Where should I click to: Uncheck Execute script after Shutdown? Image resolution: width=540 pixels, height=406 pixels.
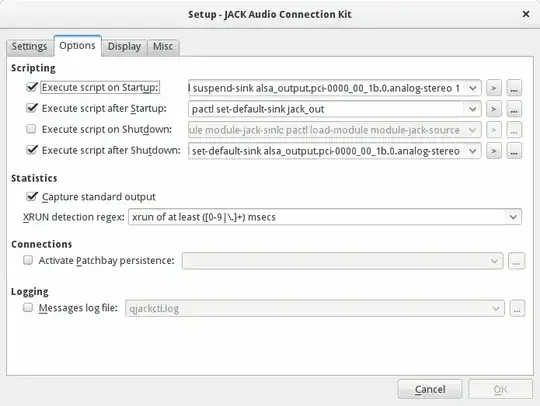(x=31, y=150)
